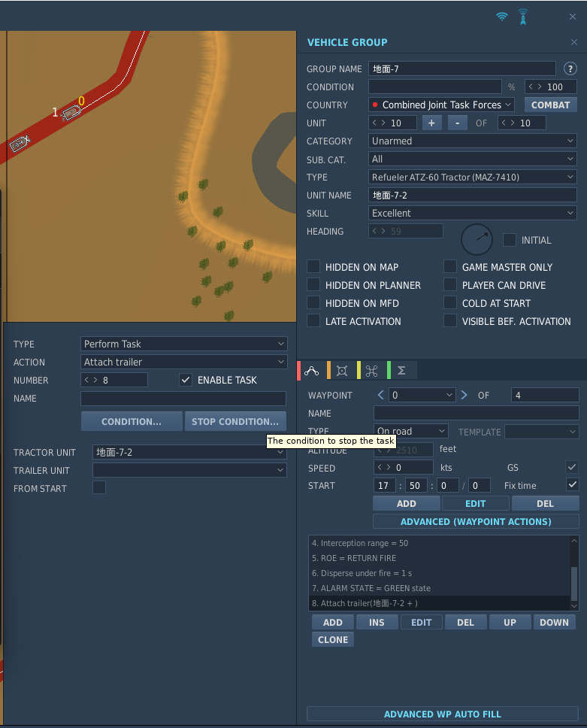Viewport: 587px width, 728px height.
Task: Open the Route tab icon
Action: click(311, 371)
